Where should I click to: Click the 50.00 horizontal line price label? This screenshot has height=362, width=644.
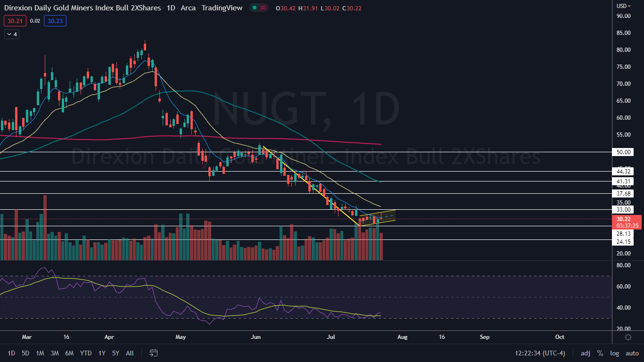623,152
